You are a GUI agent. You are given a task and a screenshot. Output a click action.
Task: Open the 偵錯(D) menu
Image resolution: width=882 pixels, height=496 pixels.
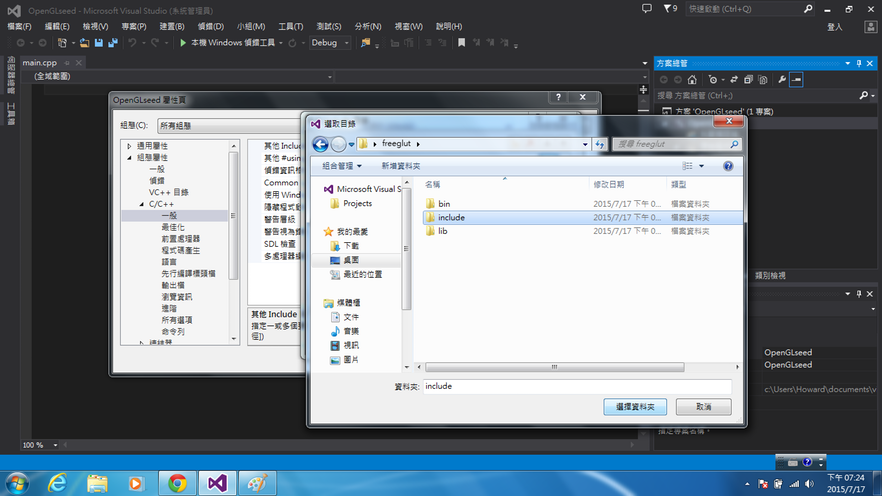pyautogui.click(x=210, y=26)
